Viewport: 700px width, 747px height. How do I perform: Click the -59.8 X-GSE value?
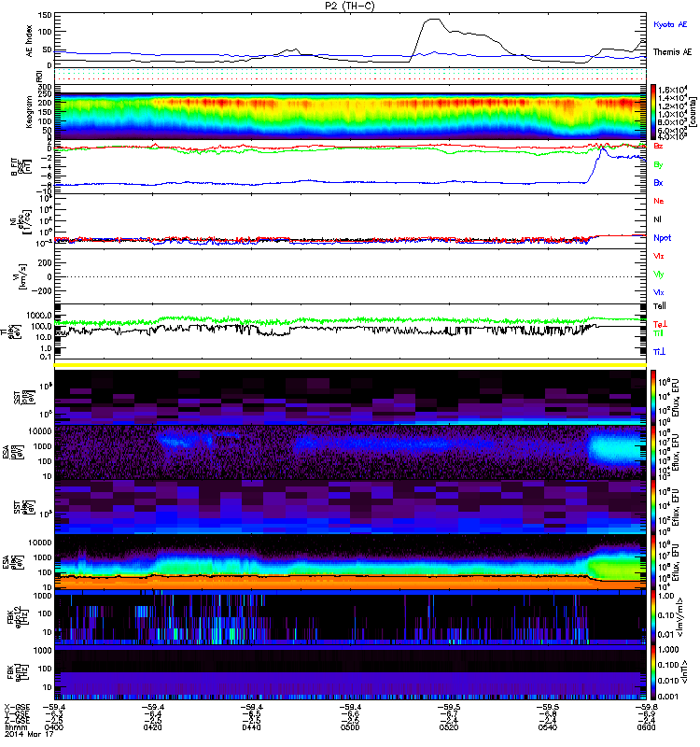pyautogui.click(x=646, y=708)
